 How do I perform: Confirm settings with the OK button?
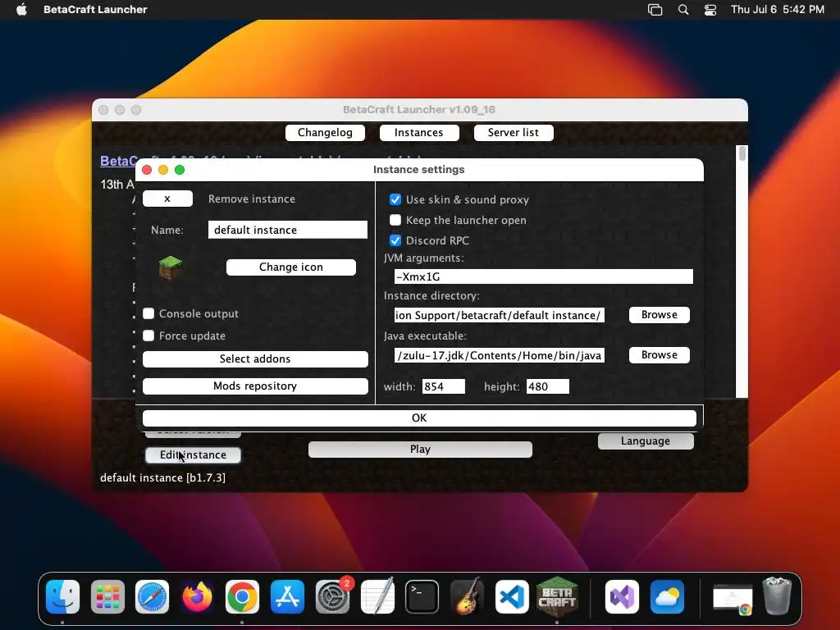pyautogui.click(x=419, y=418)
